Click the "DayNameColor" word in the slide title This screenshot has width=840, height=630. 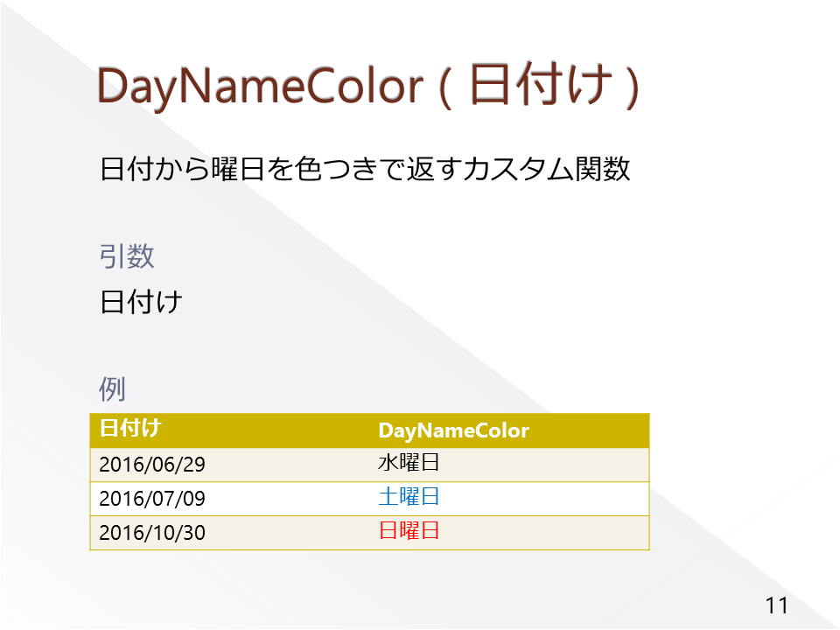[x=261, y=87]
